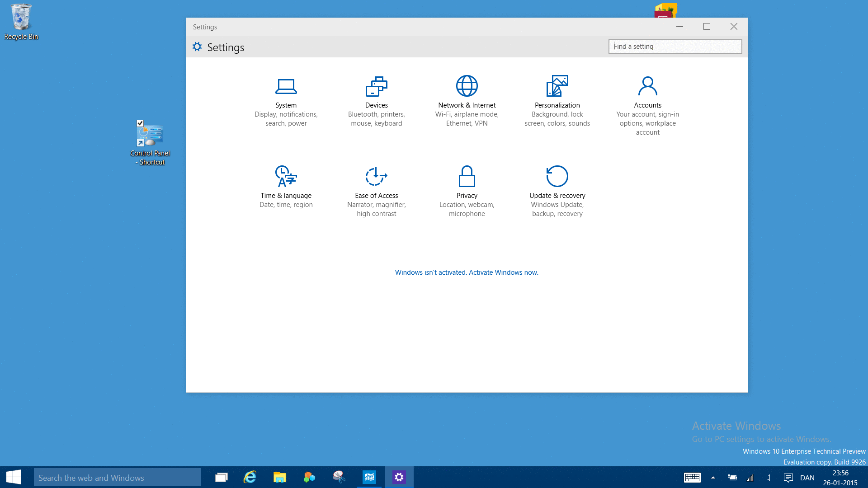Open Task View from taskbar
The image size is (868, 488).
221,478
